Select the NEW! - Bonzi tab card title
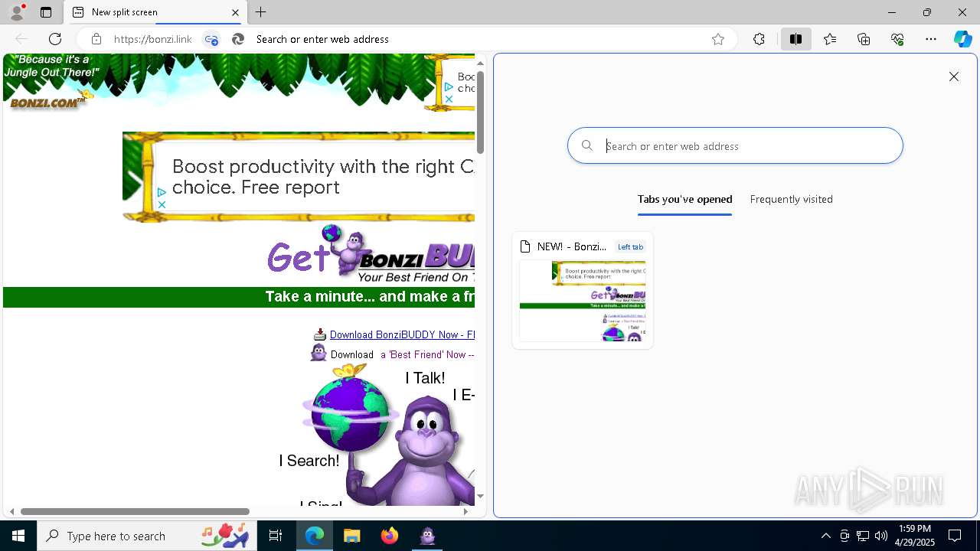 (571, 246)
